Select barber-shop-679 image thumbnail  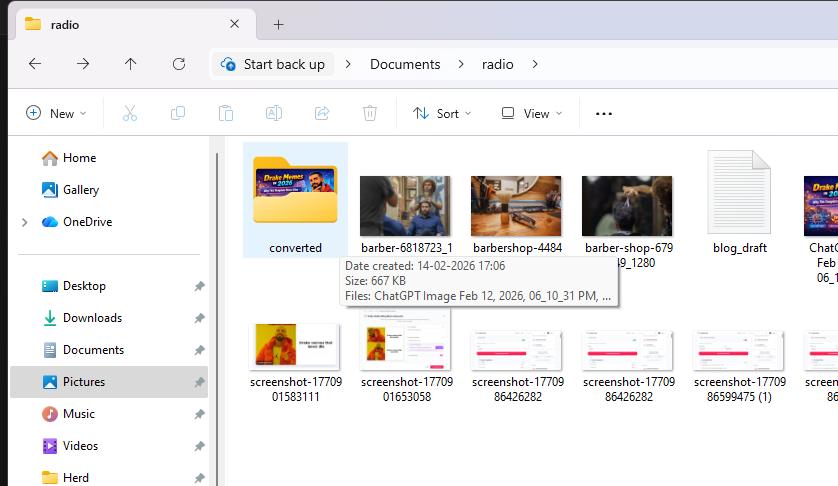[627, 206]
